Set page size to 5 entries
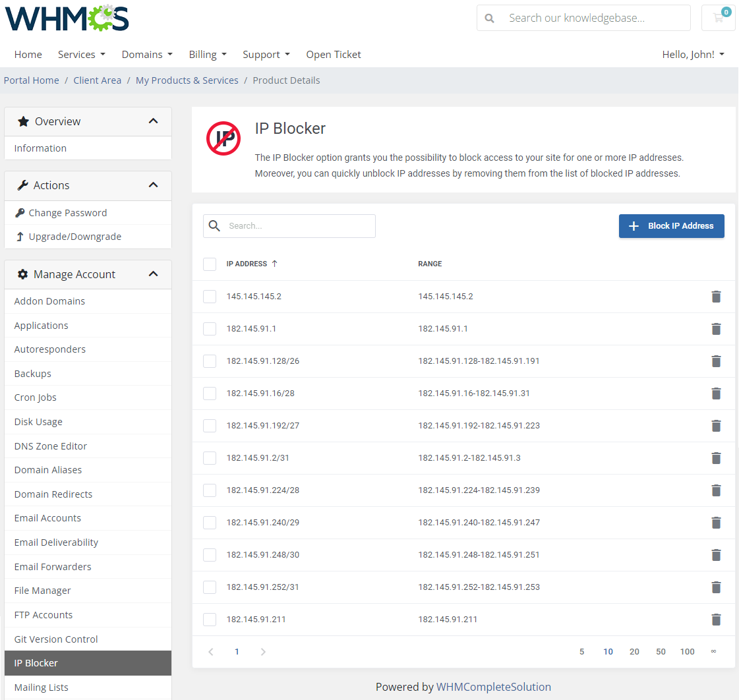 pos(581,651)
